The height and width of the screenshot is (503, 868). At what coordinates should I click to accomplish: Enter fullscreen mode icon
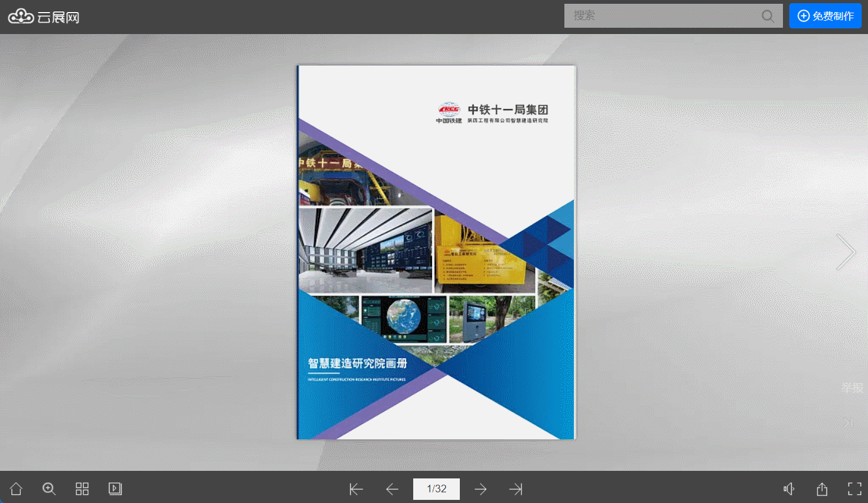pyautogui.click(x=855, y=489)
